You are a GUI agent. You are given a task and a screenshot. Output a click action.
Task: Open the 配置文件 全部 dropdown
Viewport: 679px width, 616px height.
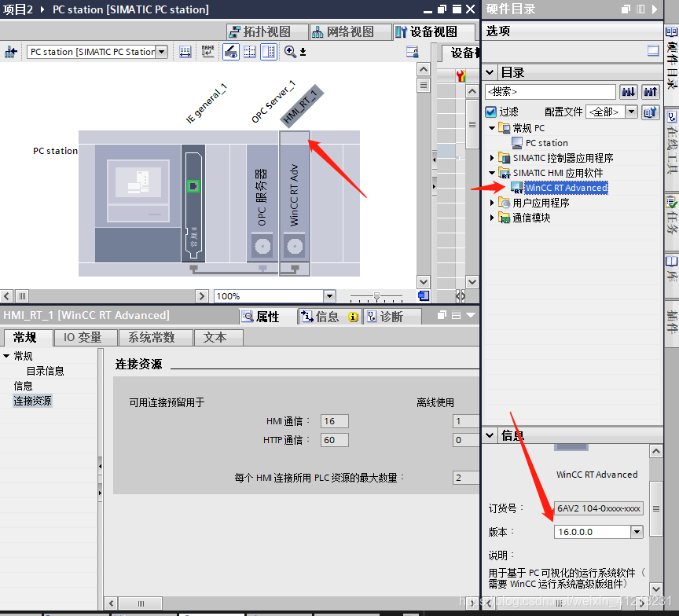(631, 112)
